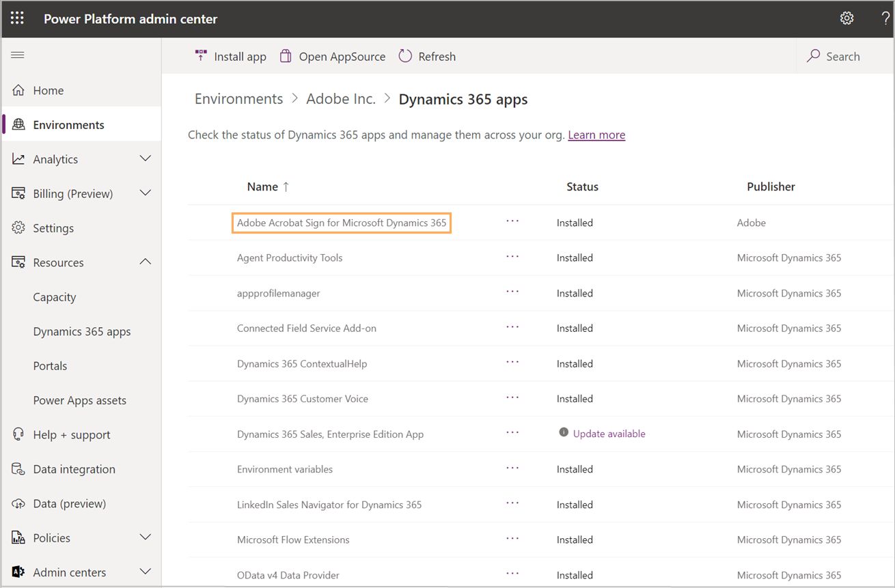
Task: Select LinkedIn Sales Navigator for Dynamics 365
Action: (x=329, y=505)
